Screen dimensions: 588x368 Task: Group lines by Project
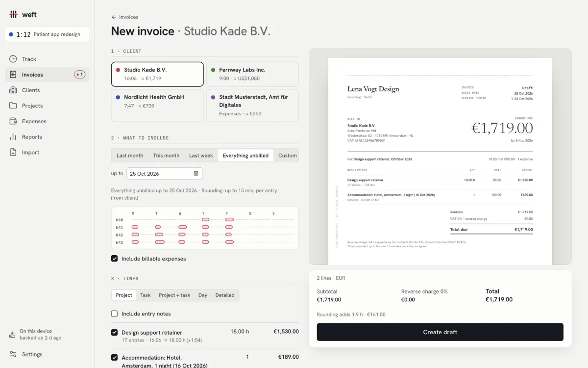click(x=124, y=295)
